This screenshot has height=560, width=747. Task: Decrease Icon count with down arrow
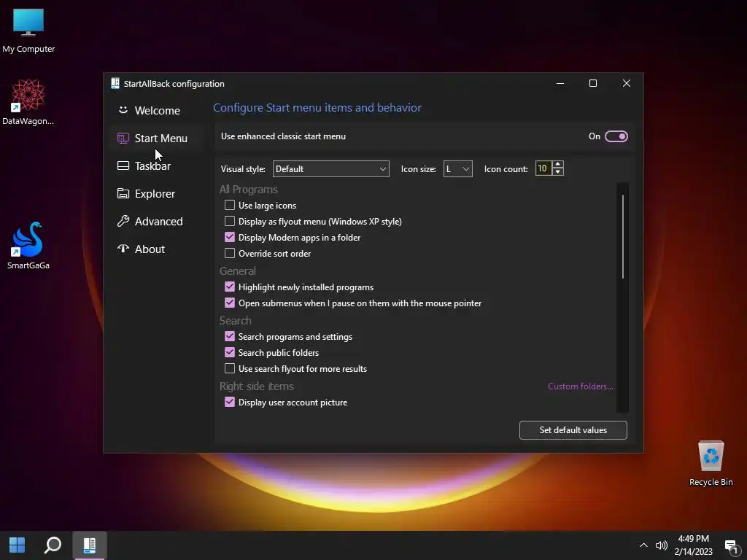[x=558, y=172]
